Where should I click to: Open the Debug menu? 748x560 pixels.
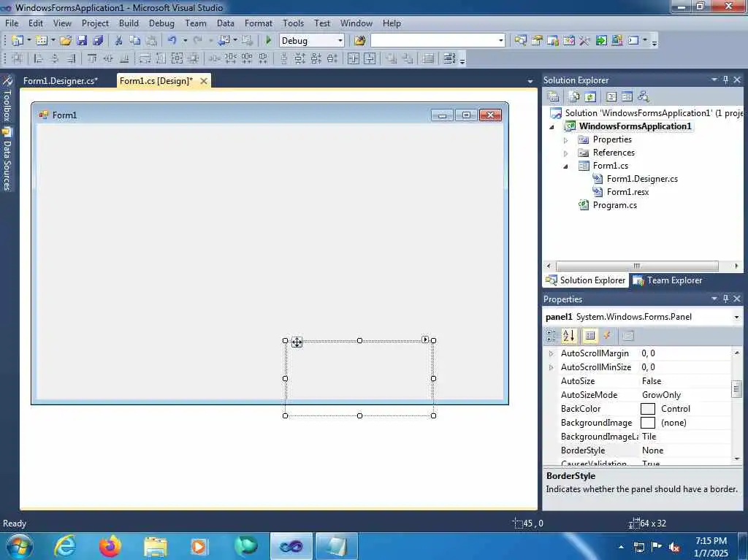coord(161,23)
